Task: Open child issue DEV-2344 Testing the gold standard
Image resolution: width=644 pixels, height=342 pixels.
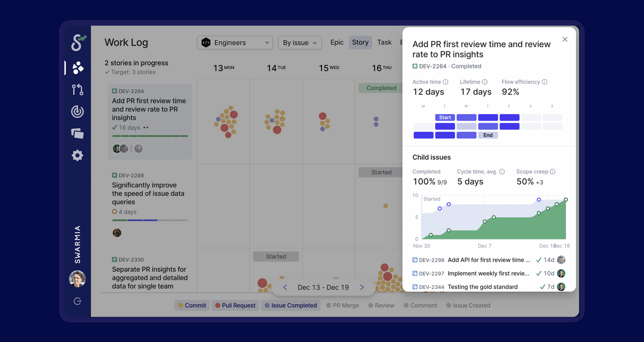Action: click(482, 287)
